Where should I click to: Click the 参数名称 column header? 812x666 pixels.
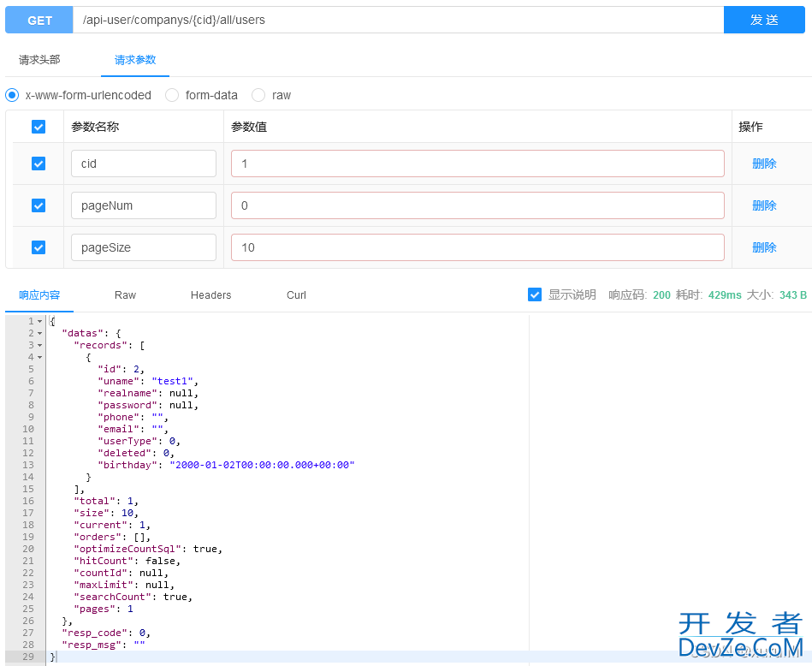(95, 127)
